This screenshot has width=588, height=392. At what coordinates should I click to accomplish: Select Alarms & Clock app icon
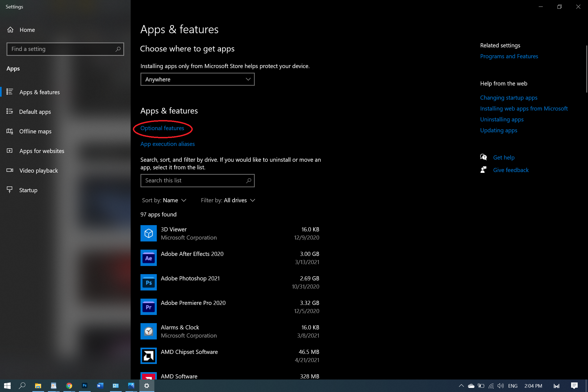coord(149,331)
